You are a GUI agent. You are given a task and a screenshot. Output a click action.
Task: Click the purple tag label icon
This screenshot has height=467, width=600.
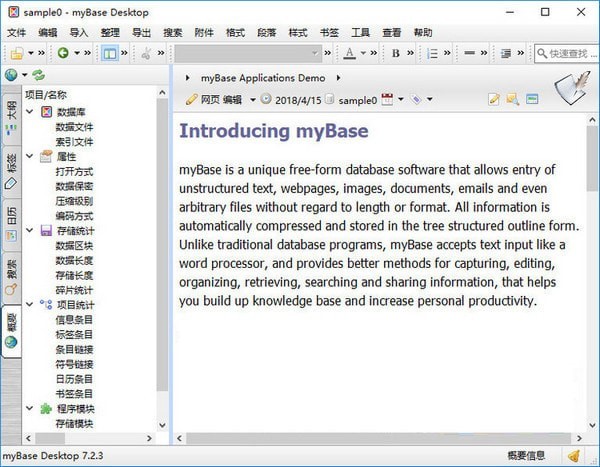click(416, 99)
